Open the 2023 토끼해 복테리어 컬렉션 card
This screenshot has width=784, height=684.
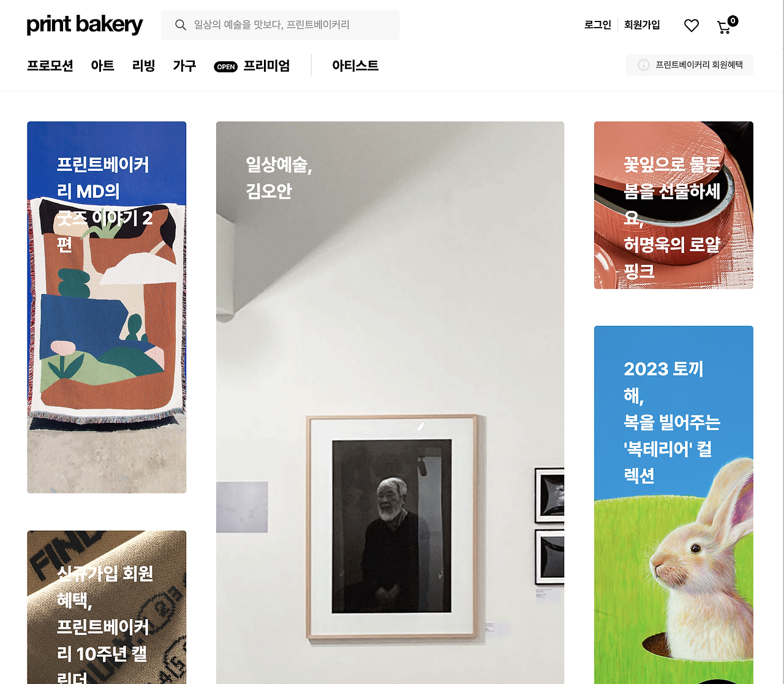(674, 505)
